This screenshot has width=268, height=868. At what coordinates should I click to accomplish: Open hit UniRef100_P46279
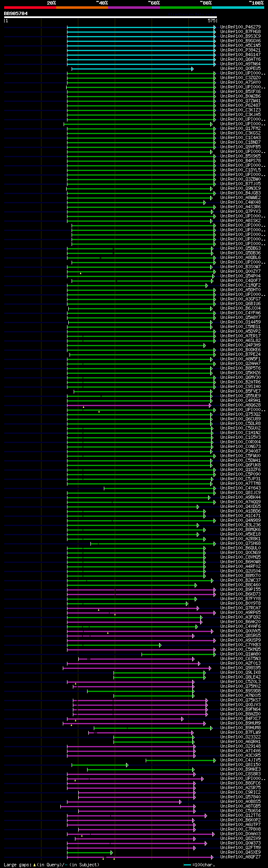pos(240,27)
